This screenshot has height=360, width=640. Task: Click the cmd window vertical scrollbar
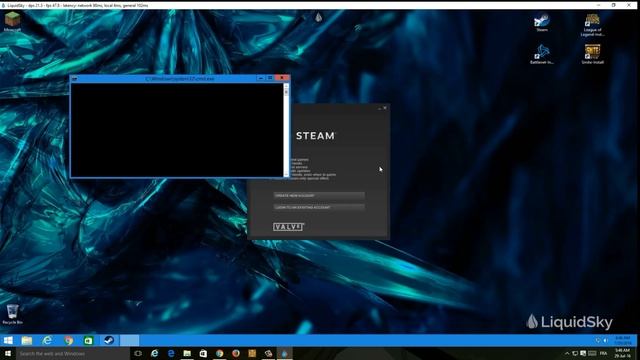(286, 130)
